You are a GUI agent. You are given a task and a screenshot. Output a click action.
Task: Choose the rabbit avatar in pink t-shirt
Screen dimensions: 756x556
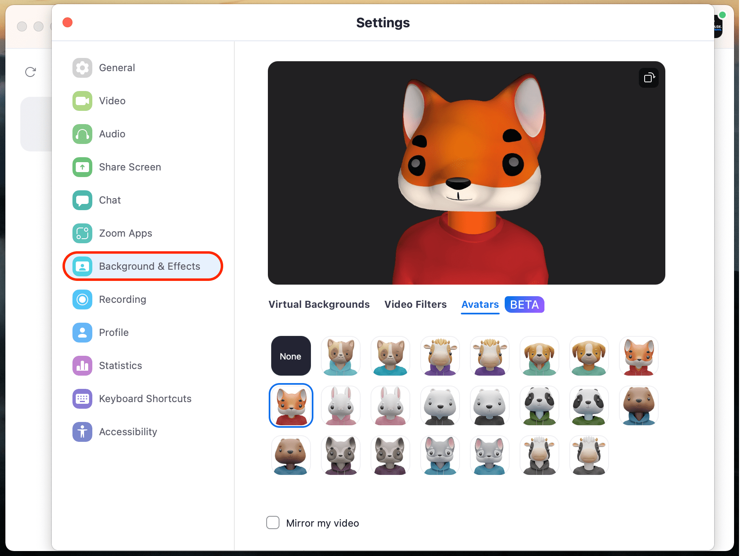[x=390, y=405]
